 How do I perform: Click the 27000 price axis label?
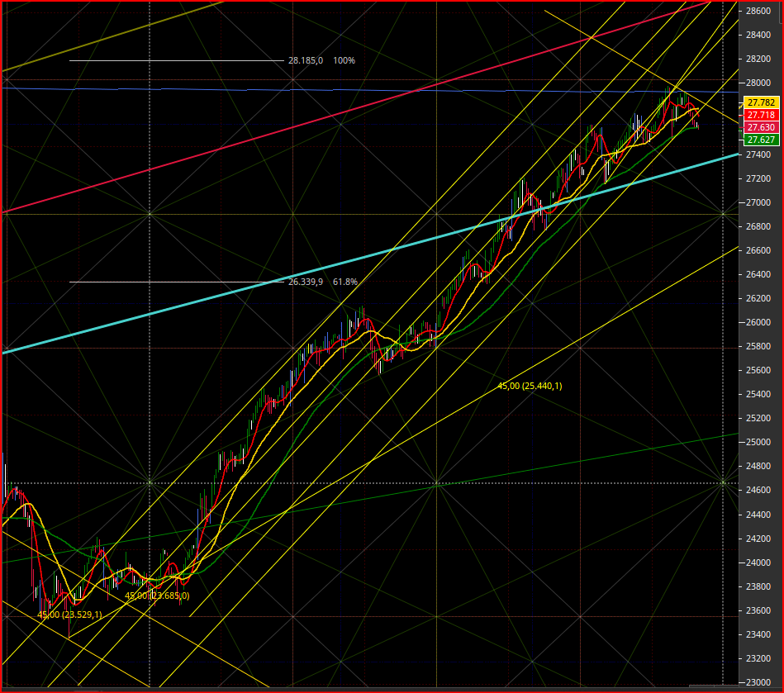[758, 202]
